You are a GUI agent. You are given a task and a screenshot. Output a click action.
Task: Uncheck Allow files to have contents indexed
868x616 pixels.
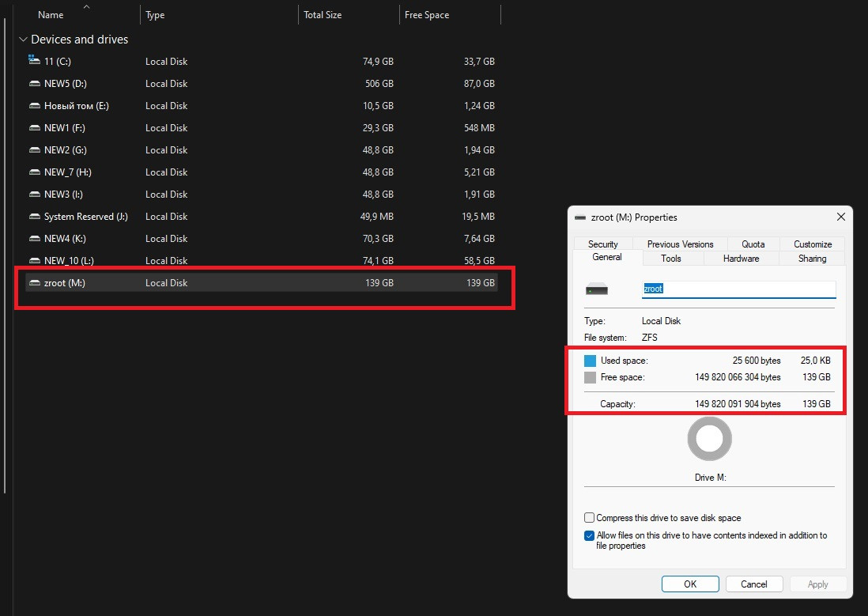(589, 535)
